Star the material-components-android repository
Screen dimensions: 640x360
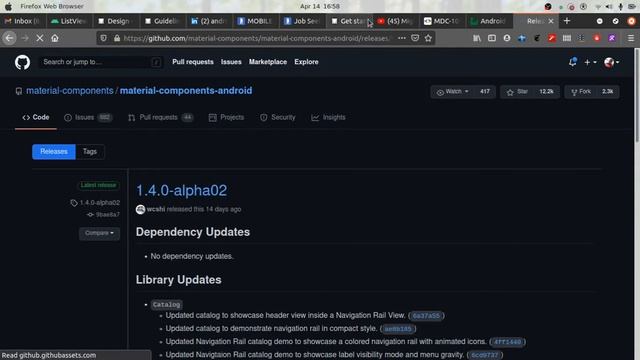[x=517, y=92]
